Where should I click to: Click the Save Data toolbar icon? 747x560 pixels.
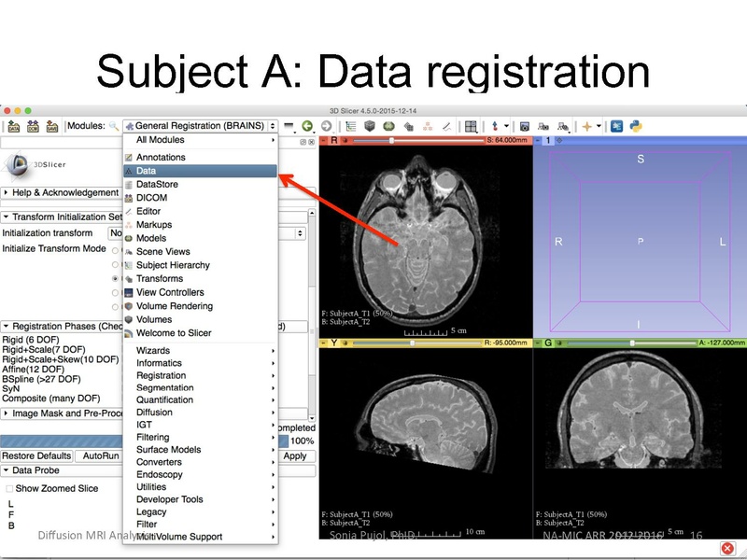coord(52,125)
